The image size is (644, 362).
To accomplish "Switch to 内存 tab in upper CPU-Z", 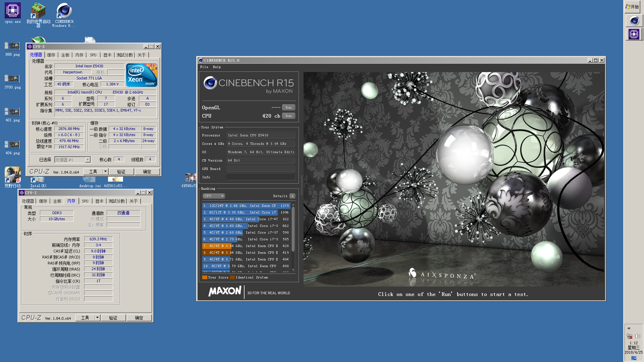I will [x=79, y=55].
